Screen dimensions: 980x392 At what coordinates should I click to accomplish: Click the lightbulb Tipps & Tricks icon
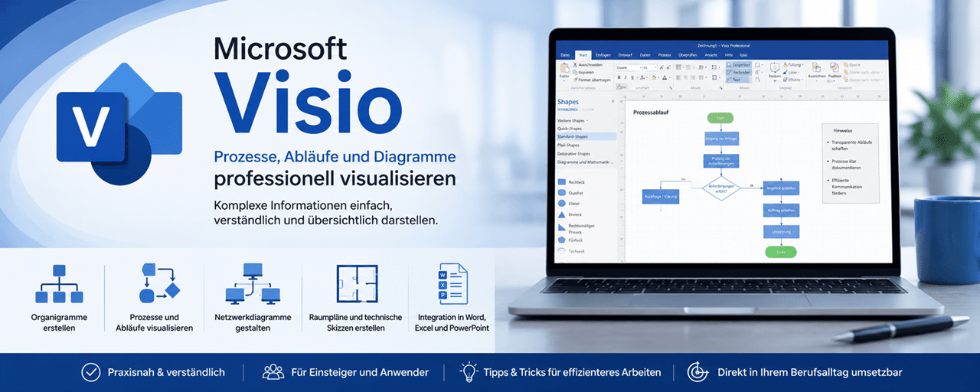[x=469, y=372]
